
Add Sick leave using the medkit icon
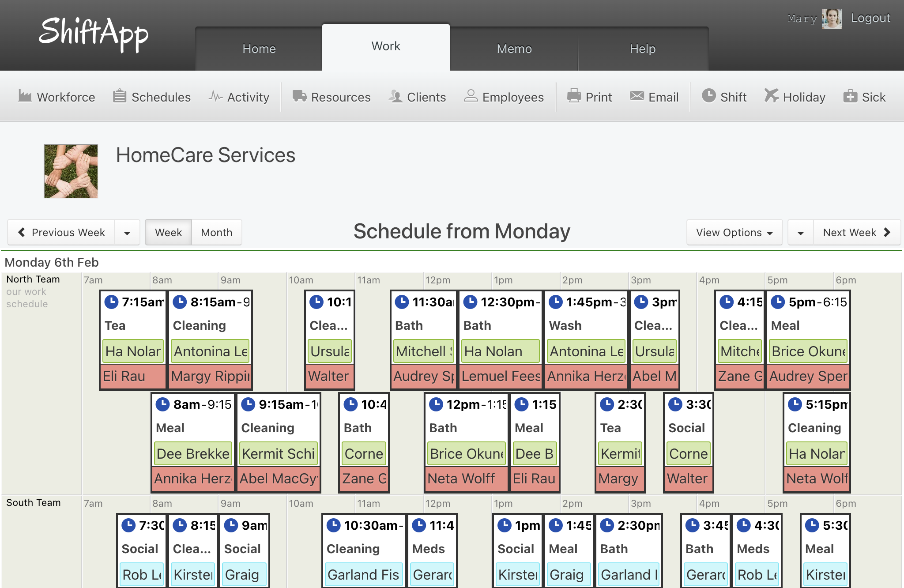coord(850,96)
